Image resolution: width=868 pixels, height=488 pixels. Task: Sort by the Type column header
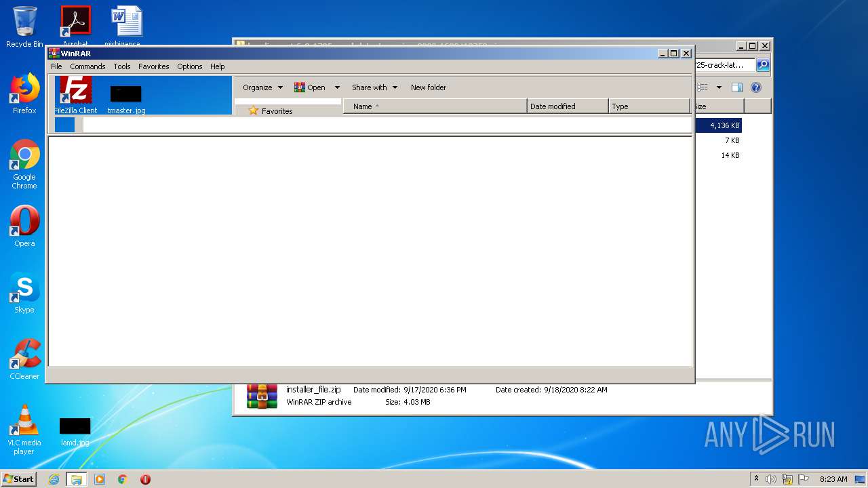coord(649,106)
